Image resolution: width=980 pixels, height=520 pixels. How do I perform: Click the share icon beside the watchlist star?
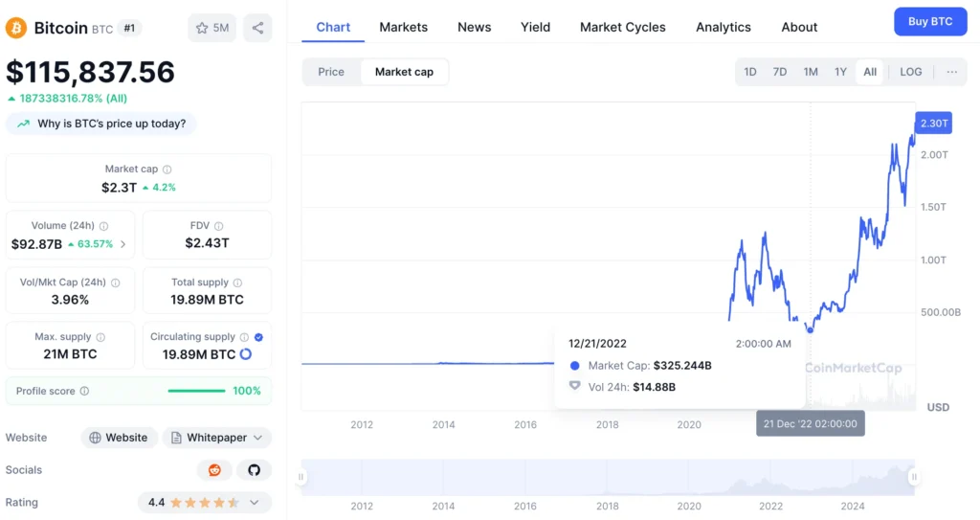coord(257,28)
